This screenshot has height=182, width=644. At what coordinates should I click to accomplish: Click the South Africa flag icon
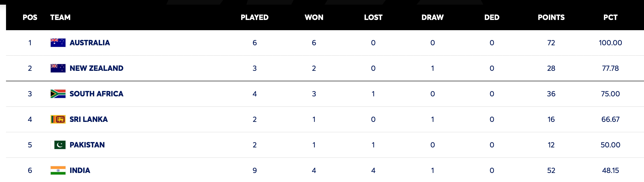coord(58,94)
